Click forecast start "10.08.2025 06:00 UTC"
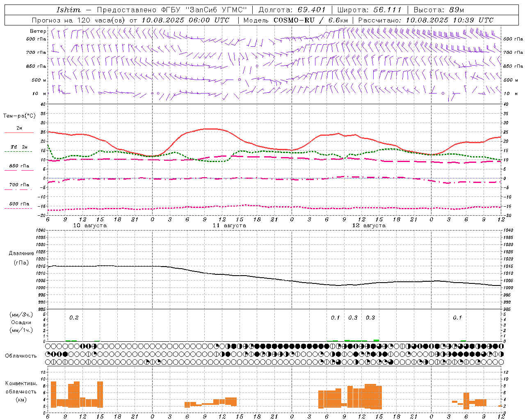 [185, 20]
